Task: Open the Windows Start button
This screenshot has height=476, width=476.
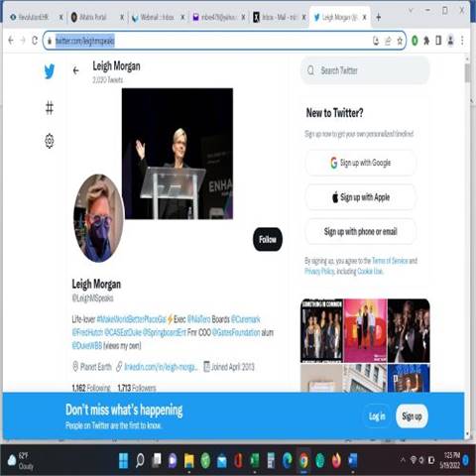Action: [123, 460]
